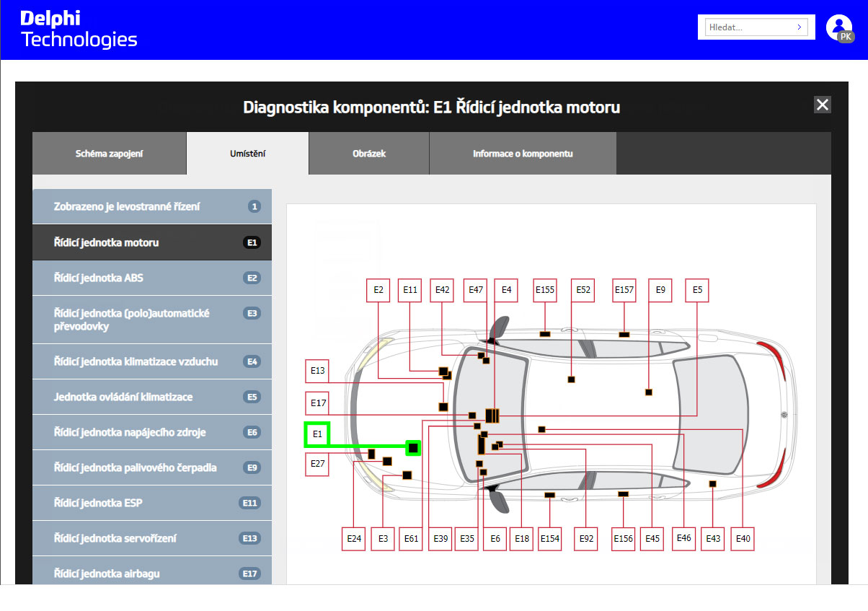The image size is (868, 611).
Task: Select the E35 label on the diagram
Action: coord(467,539)
